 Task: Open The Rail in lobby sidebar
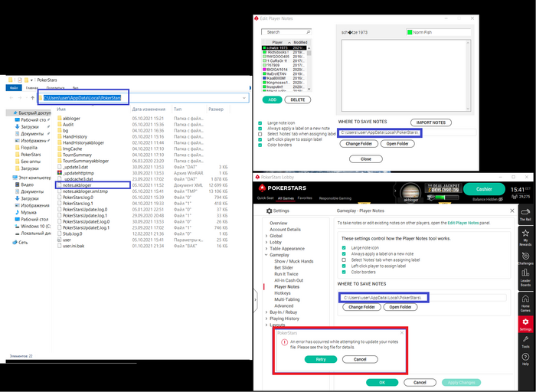[x=525, y=214]
